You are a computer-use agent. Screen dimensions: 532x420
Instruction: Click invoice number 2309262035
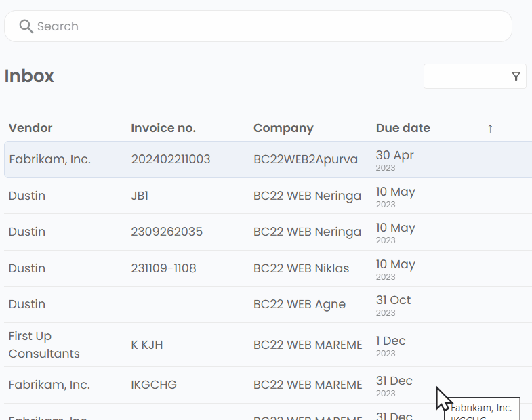point(167,232)
